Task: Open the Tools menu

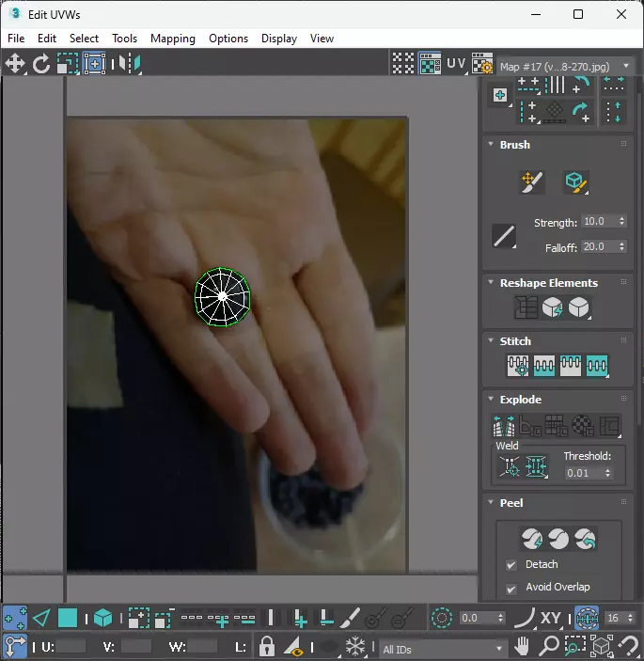Action: [x=124, y=39]
